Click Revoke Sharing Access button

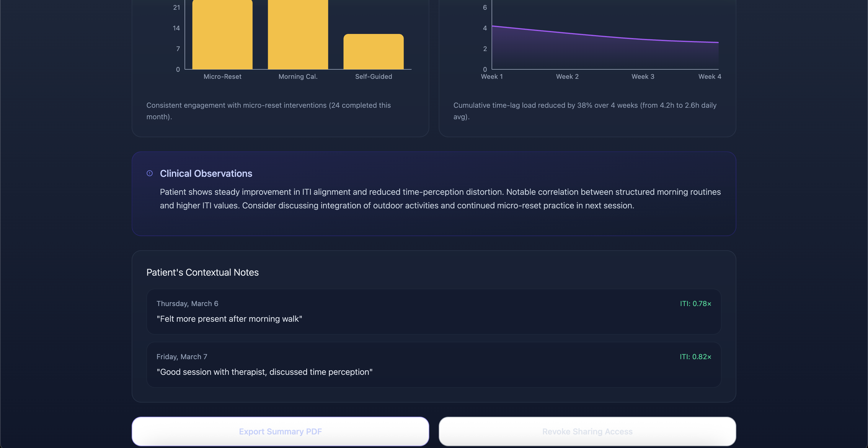[x=587, y=431]
